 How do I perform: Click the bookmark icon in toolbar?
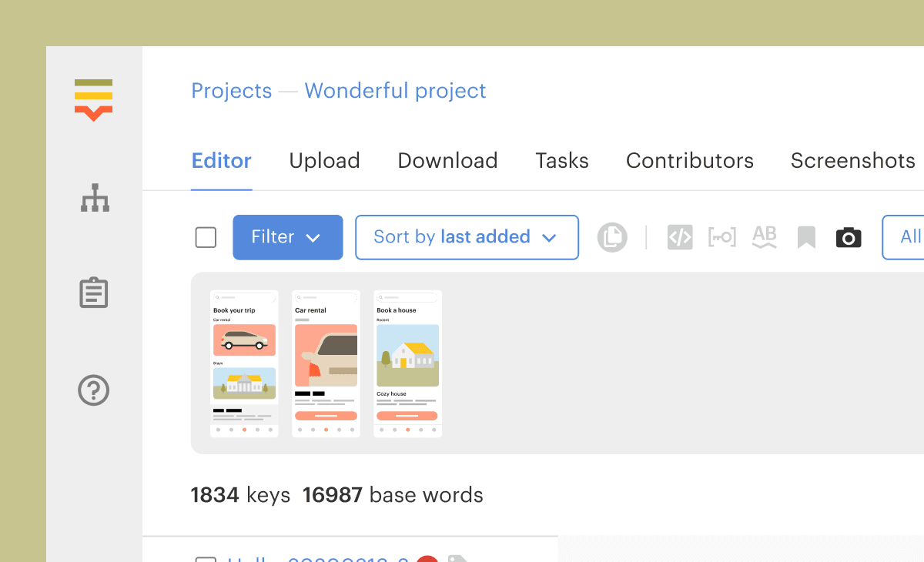806,237
